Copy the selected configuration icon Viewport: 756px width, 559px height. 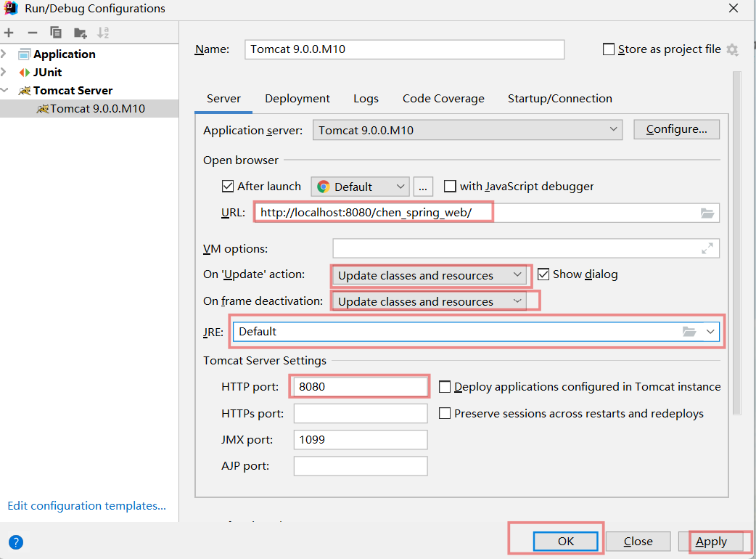[56, 33]
